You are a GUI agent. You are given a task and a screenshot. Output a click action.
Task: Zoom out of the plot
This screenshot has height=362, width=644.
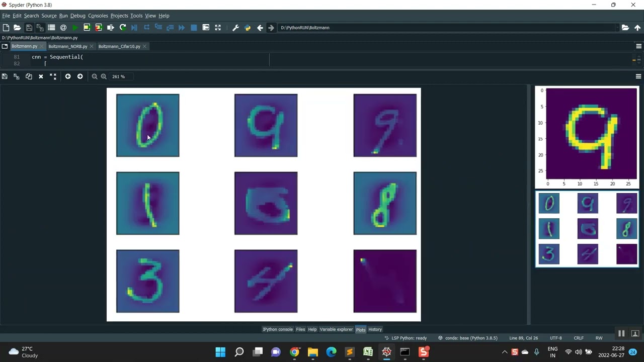click(x=95, y=76)
